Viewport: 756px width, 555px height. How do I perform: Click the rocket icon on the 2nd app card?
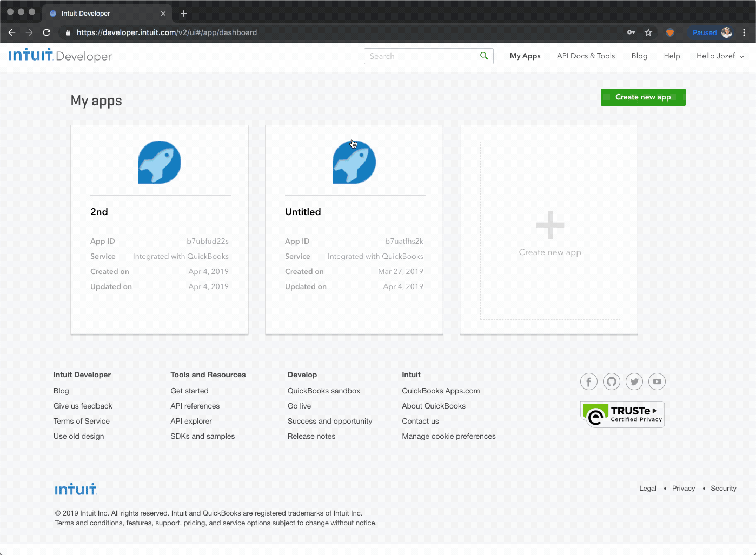(x=160, y=162)
